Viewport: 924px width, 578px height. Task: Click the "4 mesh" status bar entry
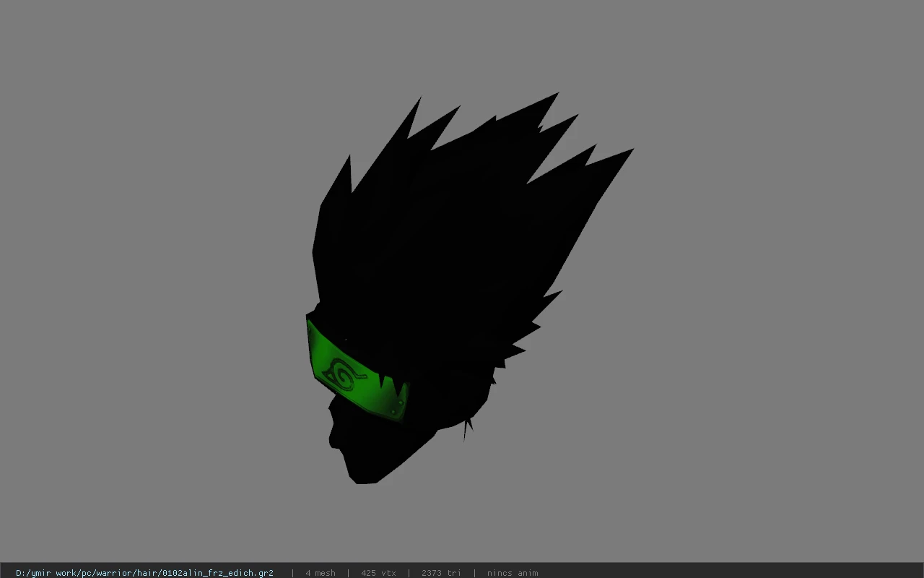(x=321, y=573)
